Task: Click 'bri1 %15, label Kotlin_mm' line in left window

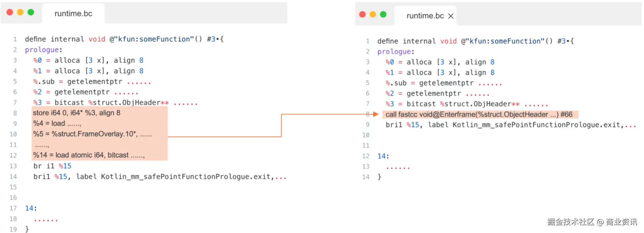Action: tap(160, 177)
